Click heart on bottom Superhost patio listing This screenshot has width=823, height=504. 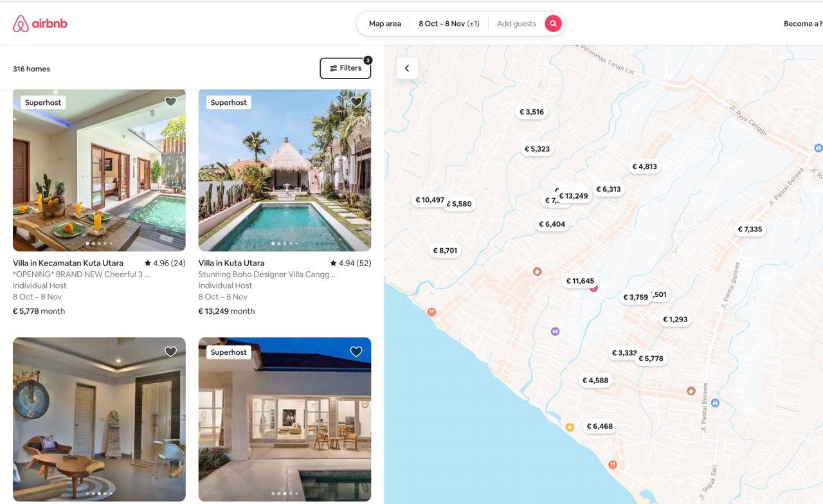356,352
